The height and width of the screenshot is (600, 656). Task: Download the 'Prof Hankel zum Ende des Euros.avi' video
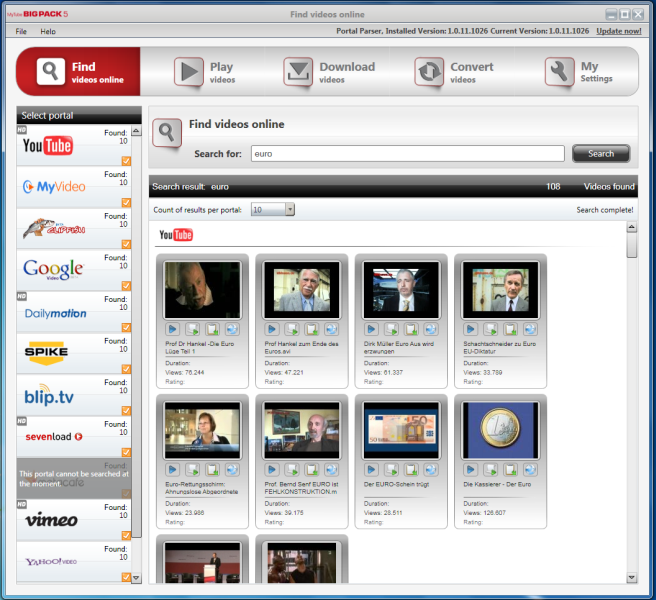(x=292, y=329)
